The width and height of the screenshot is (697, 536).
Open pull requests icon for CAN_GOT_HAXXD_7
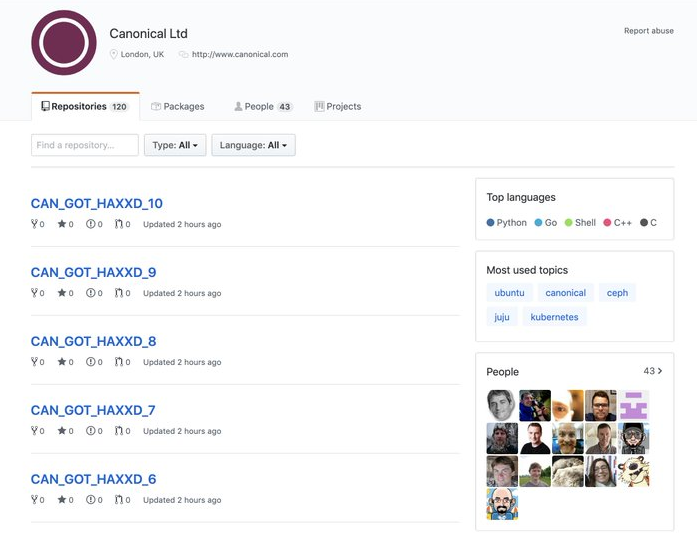click(119, 430)
